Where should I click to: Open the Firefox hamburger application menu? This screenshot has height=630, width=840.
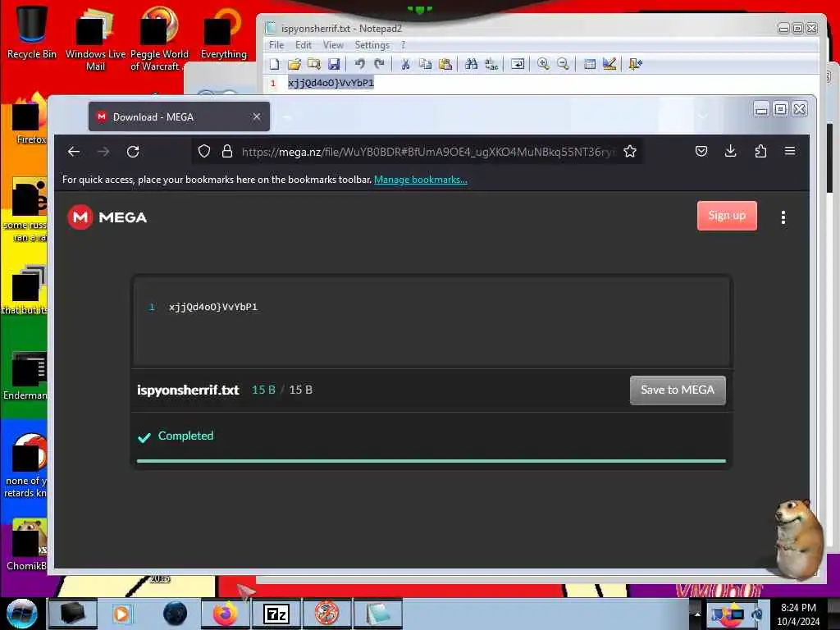(790, 151)
